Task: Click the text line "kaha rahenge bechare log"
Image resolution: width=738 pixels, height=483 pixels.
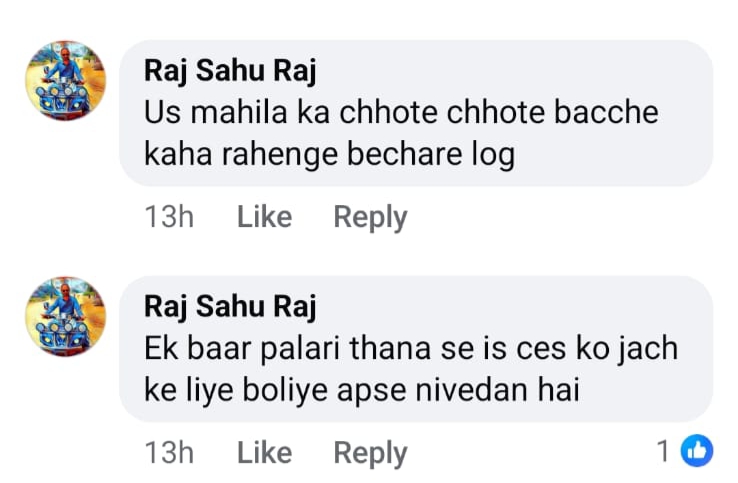Action: pyautogui.click(x=329, y=156)
